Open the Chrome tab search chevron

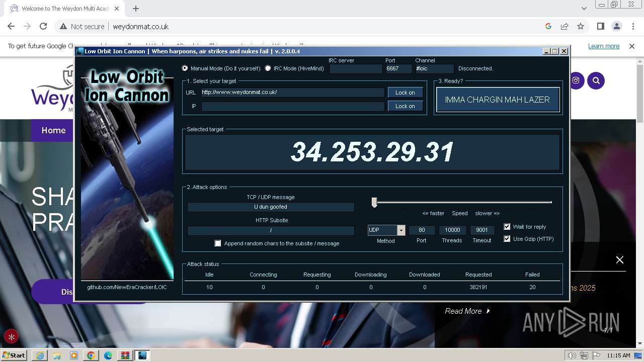point(584,9)
